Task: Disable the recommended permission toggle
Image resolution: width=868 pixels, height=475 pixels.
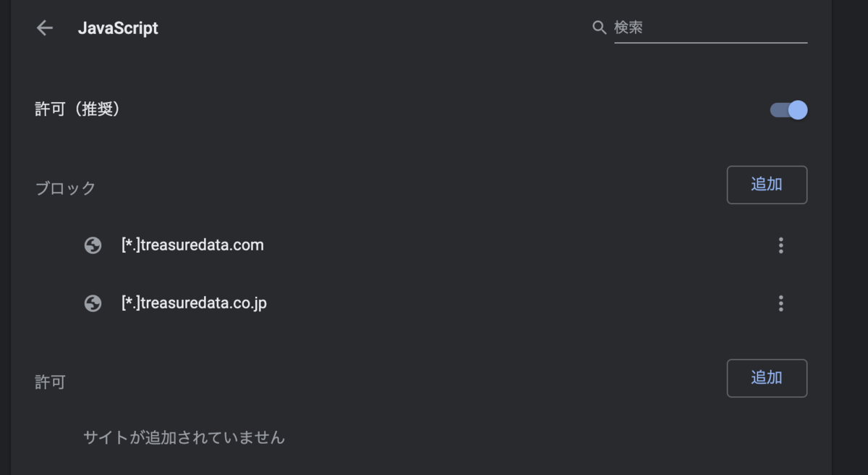Action: tap(787, 109)
